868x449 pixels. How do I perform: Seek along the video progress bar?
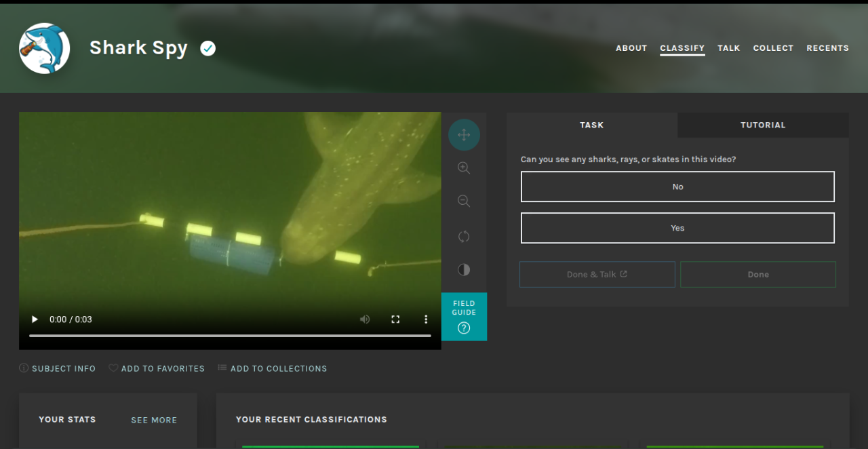[230, 335]
